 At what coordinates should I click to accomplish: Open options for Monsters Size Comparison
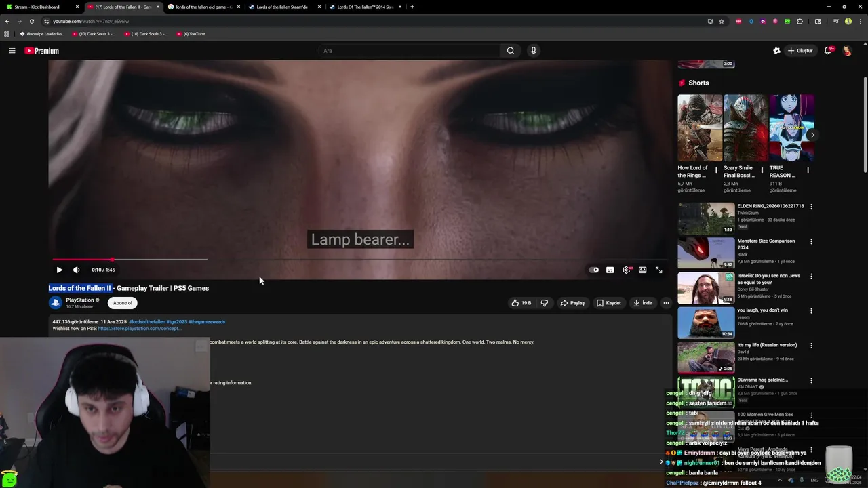811,241
